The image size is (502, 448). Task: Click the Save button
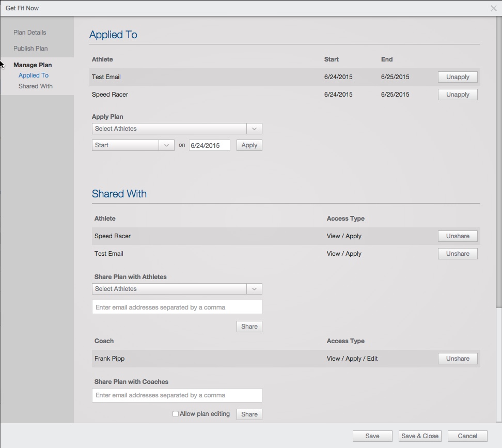click(x=372, y=436)
